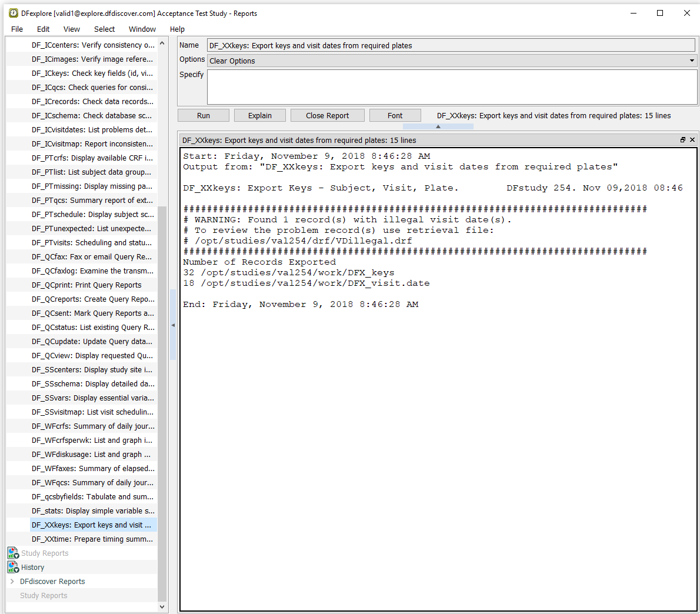Open the Clear Options dropdown

(691, 61)
